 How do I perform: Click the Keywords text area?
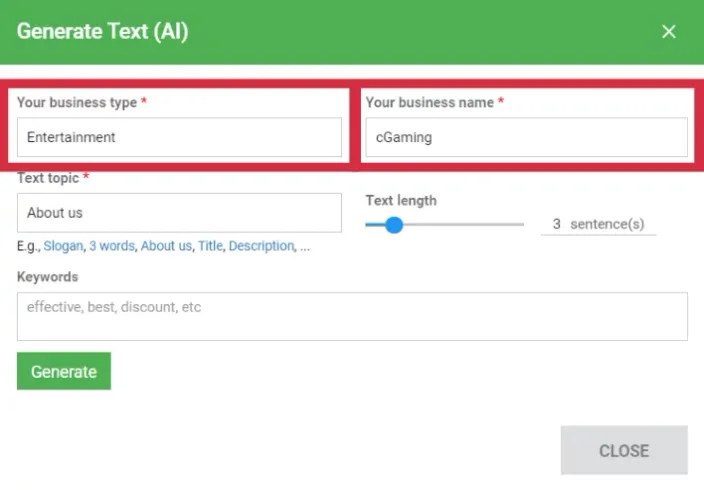pyautogui.click(x=352, y=317)
